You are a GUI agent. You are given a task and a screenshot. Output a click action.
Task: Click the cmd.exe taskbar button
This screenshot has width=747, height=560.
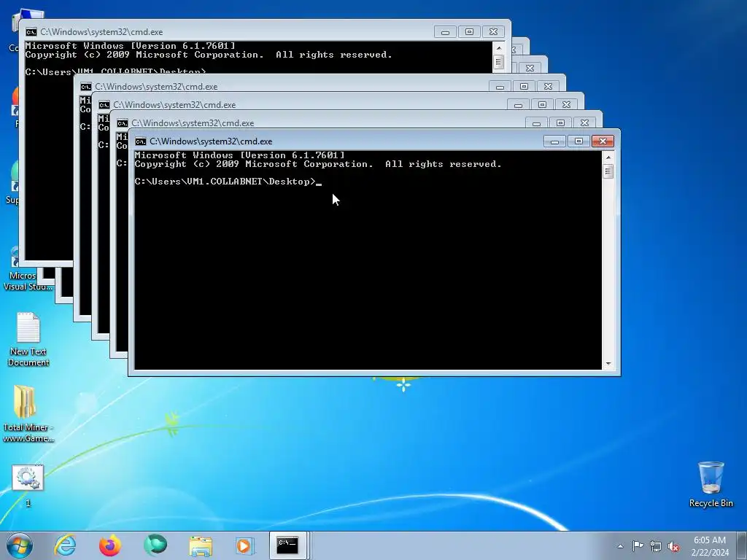point(289,545)
